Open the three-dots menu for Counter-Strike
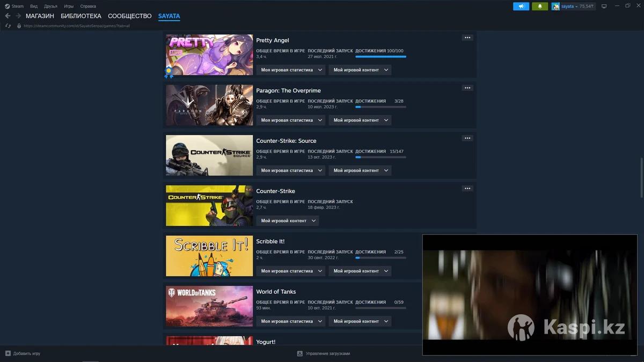 tap(467, 189)
